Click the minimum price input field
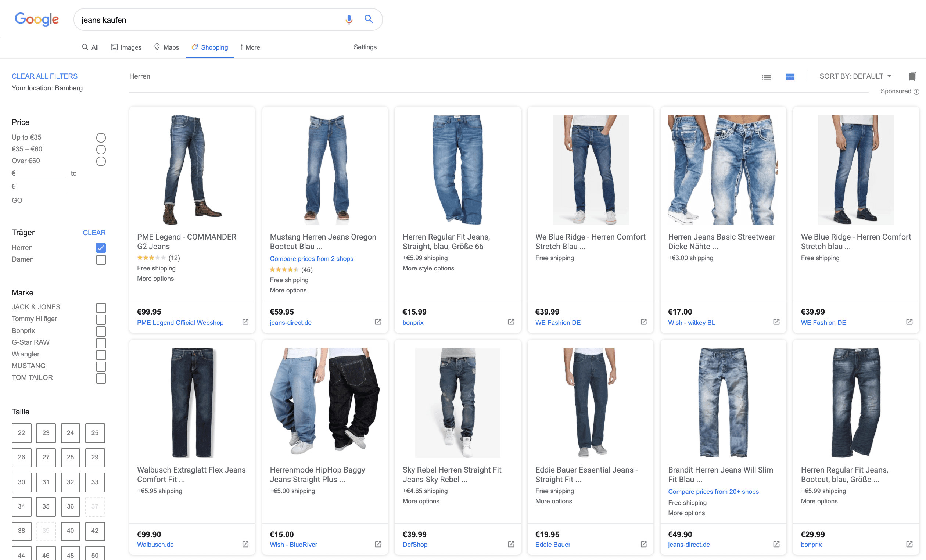The width and height of the screenshot is (926, 560). click(39, 174)
